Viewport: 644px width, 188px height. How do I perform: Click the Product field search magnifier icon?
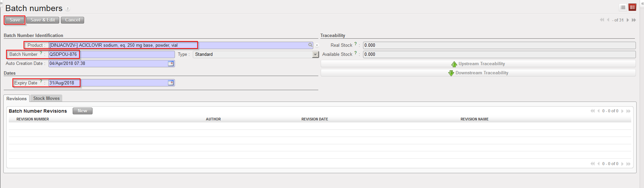click(x=310, y=45)
